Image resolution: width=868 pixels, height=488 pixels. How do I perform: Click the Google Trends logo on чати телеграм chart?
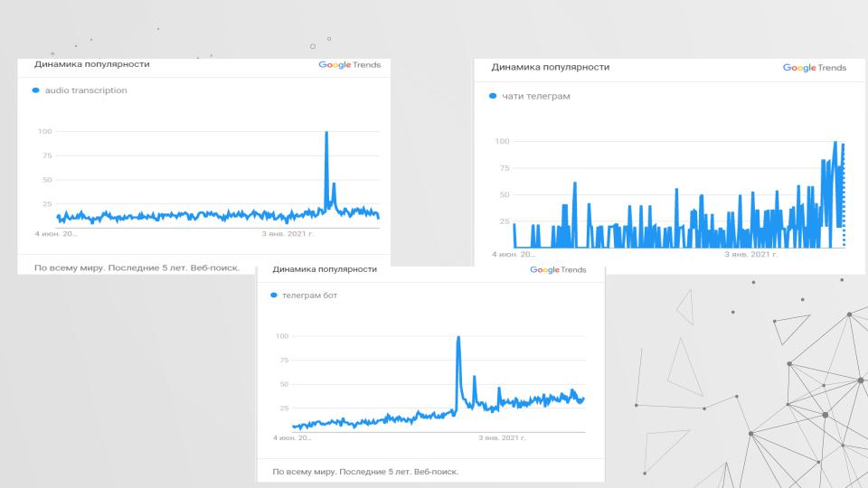point(815,68)
